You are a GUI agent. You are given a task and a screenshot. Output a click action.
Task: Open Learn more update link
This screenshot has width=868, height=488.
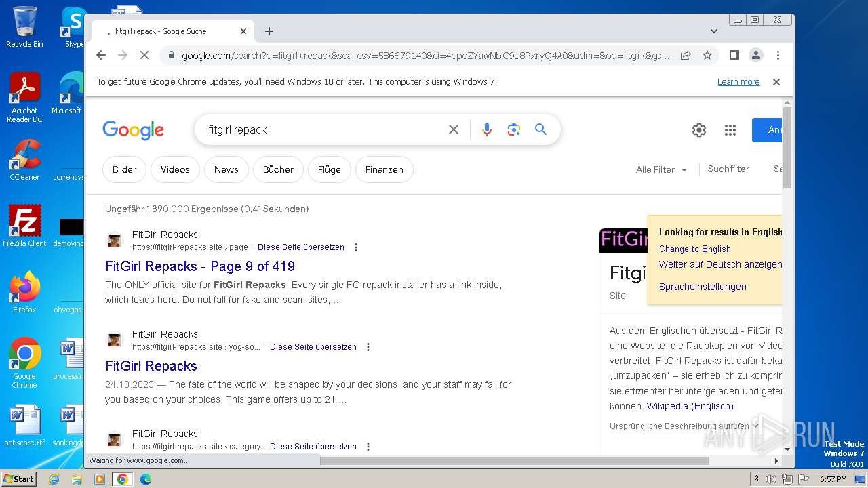(x=738, y=81)
